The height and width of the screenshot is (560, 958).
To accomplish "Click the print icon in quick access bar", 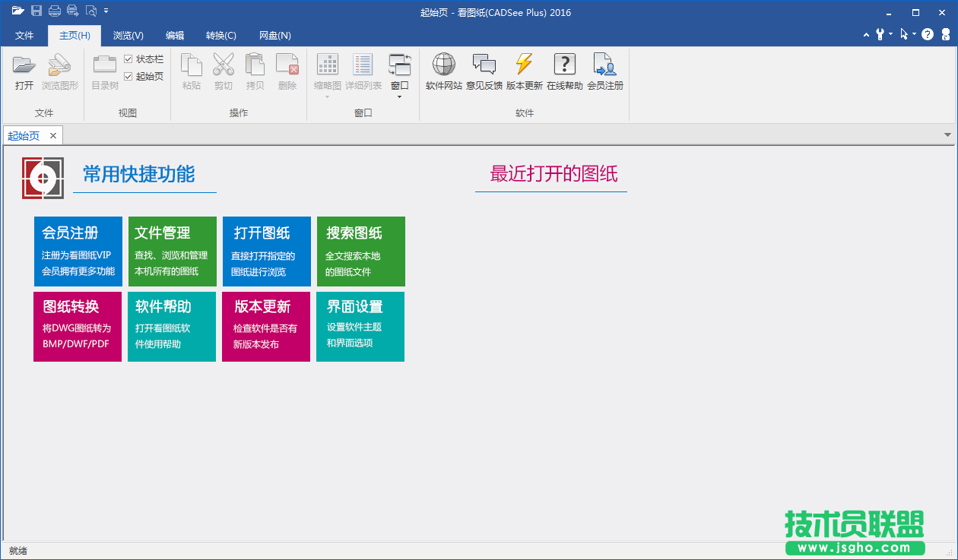I will pos(55,11).
